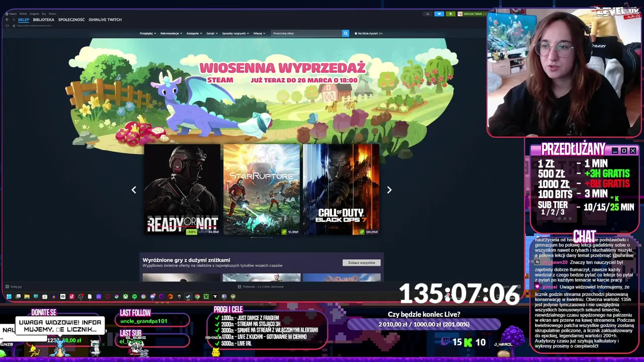The height and width of the screenshot is (362, 644).
Task: Go forward with Steam's forward arrow
Action: tap(14, 20)
